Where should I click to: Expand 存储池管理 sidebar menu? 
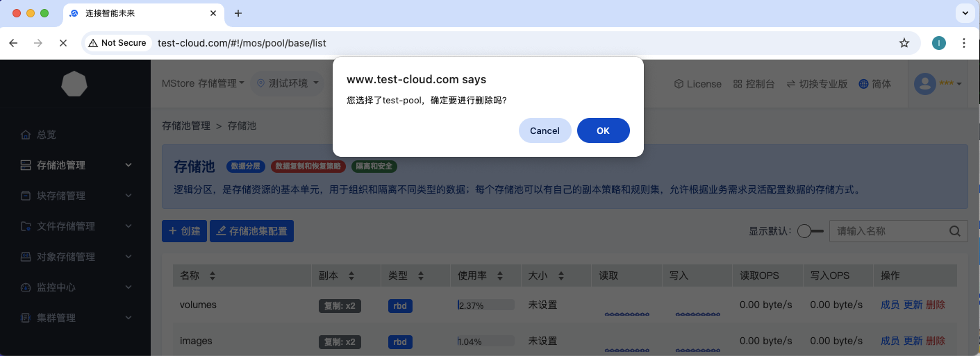tap(75, 165)
